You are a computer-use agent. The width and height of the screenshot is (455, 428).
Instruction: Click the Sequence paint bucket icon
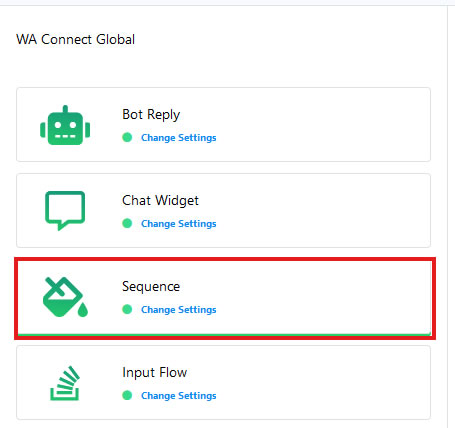click(x=65, y=297)
